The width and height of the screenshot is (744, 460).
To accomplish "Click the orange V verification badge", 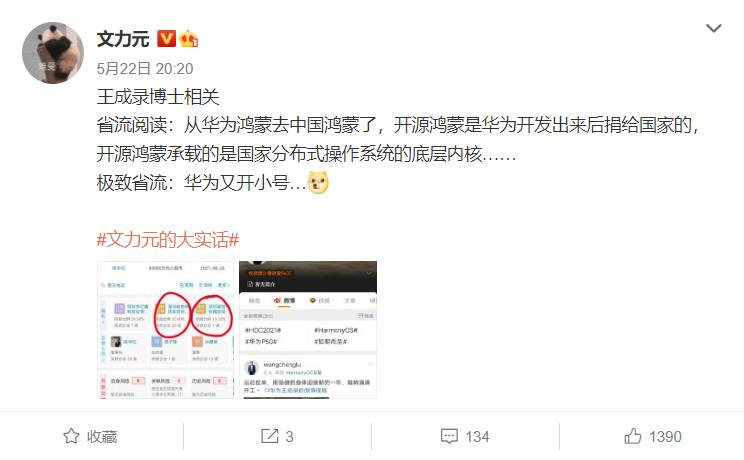I will click(x=166, y=39).
